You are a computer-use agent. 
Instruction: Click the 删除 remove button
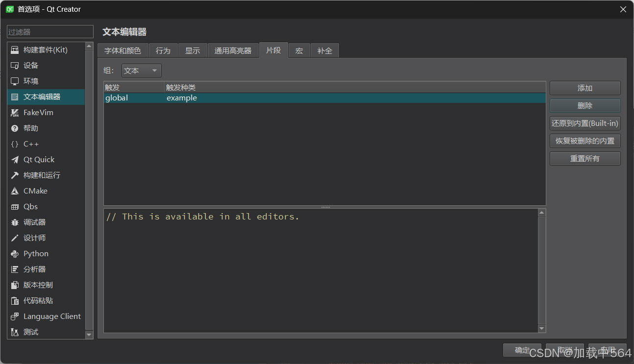585,106
